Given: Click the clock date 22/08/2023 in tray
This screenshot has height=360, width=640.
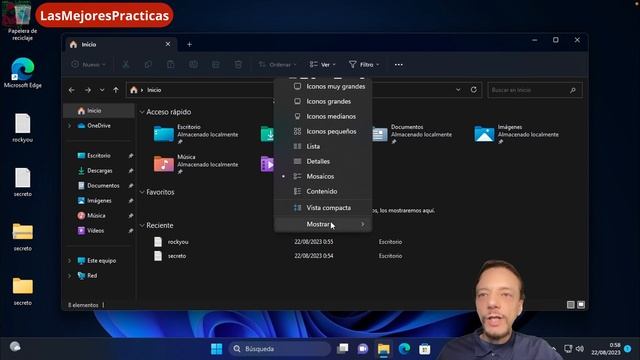Looking at the screenshot, I should click(x=606, y=353).
